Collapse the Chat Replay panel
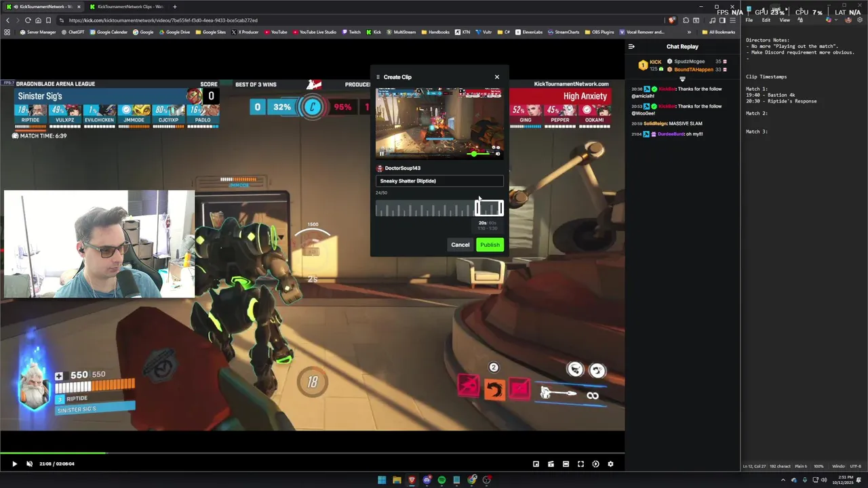Viewport: 868px width, 488px height. (631, 47)
